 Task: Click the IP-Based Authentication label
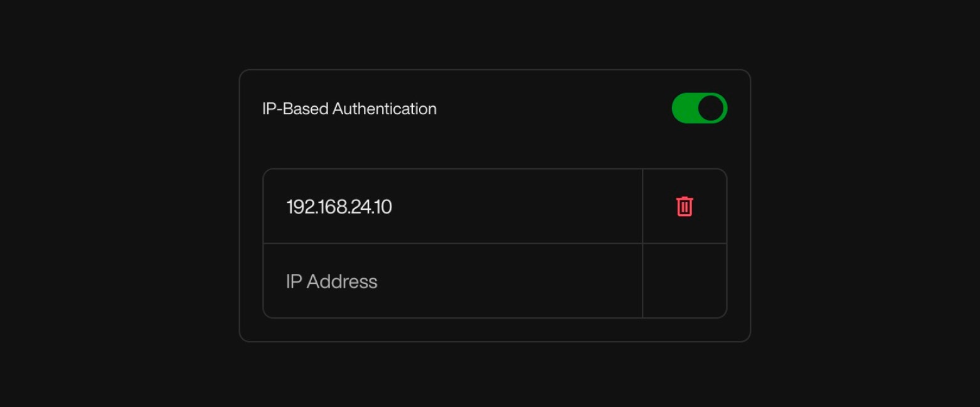(x=349, y=108)
